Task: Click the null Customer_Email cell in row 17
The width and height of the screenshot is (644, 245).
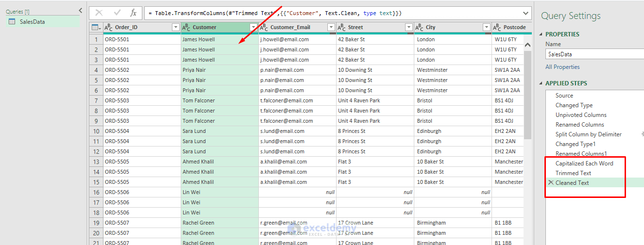Action: tap(297, 202)
